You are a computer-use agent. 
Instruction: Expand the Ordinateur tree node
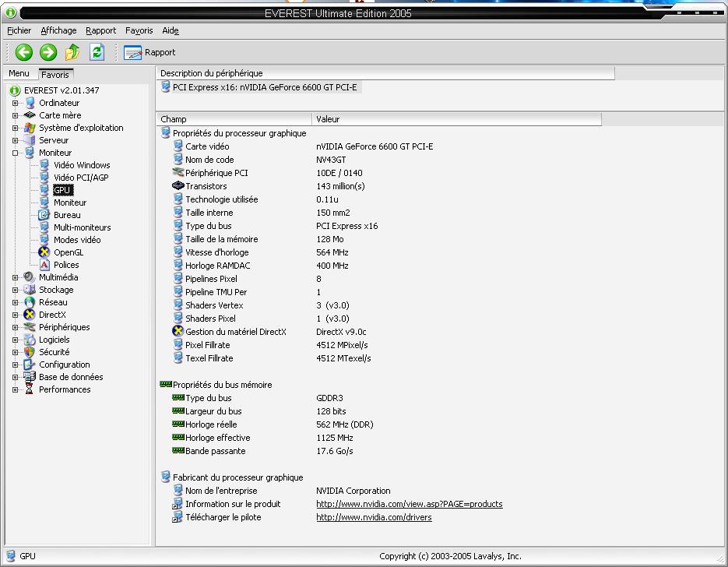click(15, 103)
